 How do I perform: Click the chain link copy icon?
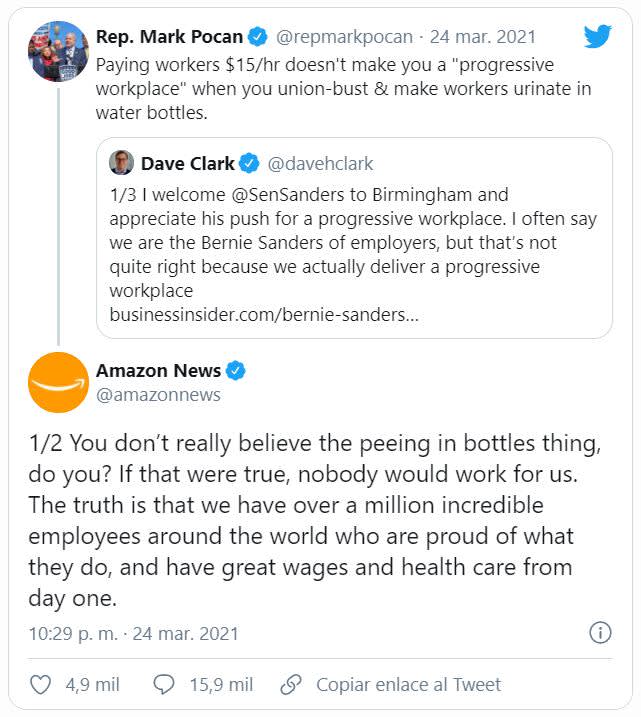pyautogui.click(x=291, y=685)
